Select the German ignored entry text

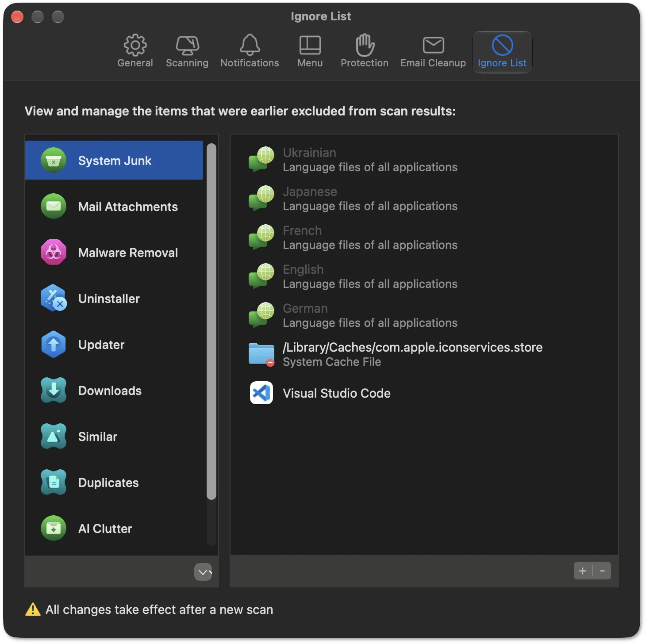(305, 308)
